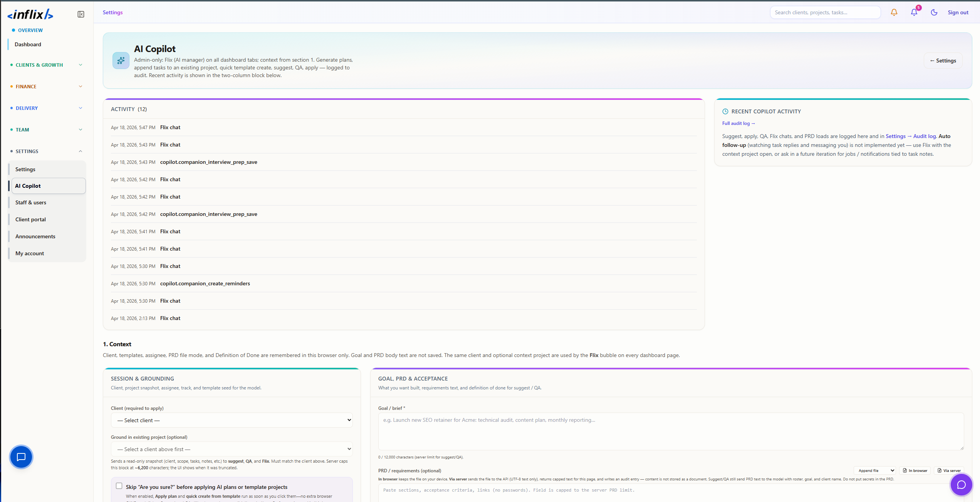Expand the Finance section
The height and width of the screenshot is (502, 980).
[46, 86]
